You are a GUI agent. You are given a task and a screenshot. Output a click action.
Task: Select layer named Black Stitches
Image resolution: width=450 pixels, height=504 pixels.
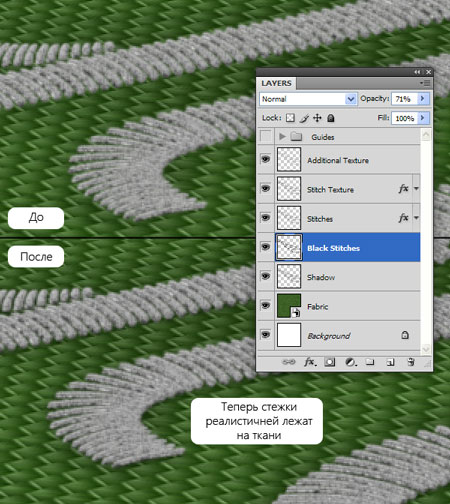pyautogui.click(x=333, y=248)
